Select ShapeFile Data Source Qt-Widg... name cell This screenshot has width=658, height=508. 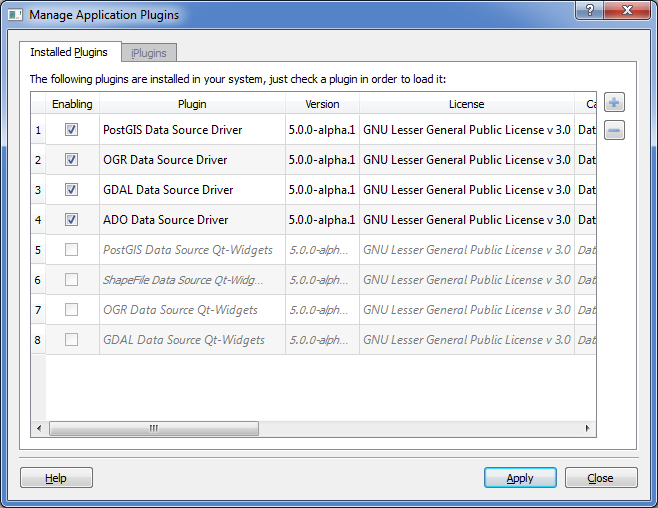tap(192, 279)
